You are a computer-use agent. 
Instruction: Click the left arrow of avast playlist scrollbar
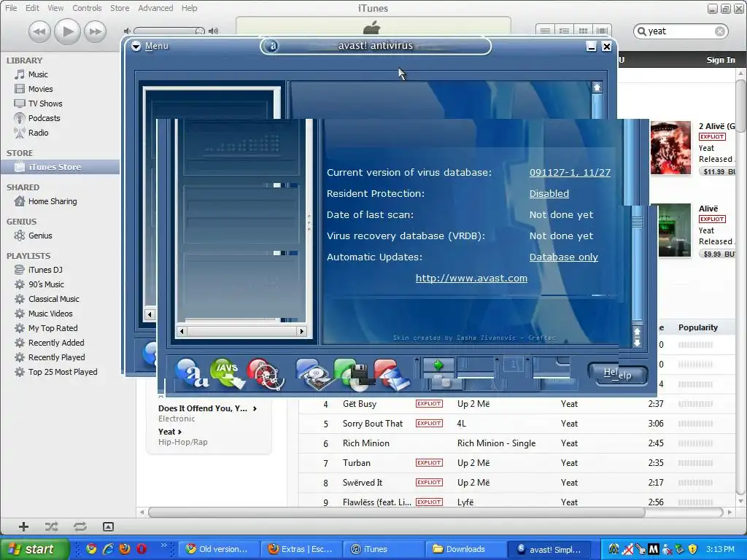pos(182,331)
